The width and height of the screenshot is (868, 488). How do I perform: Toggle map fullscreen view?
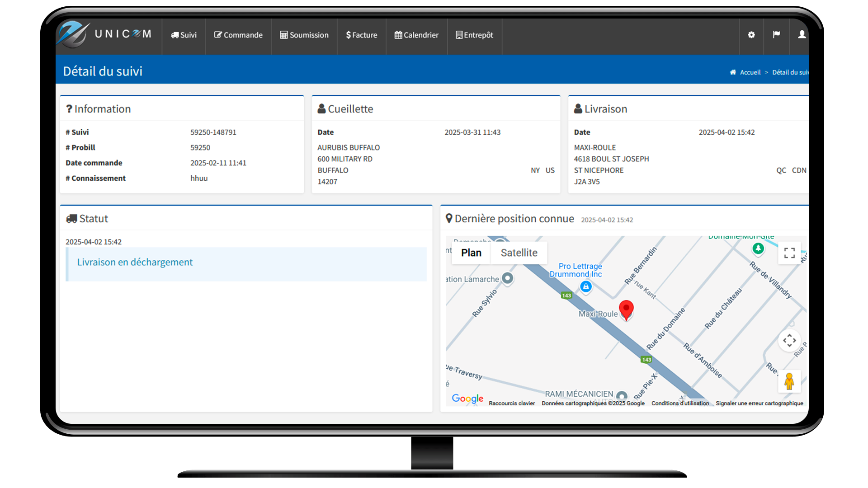click(x=789, y=253)
